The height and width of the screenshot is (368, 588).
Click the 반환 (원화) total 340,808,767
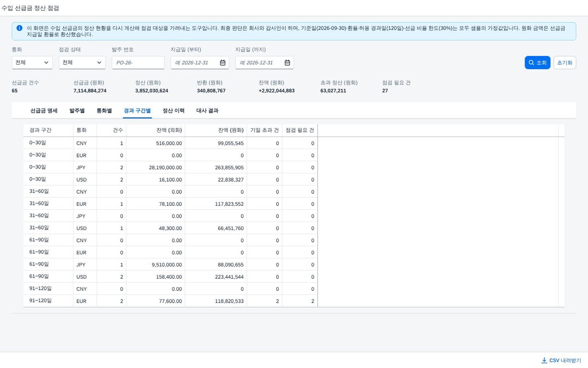coord(211,91)
